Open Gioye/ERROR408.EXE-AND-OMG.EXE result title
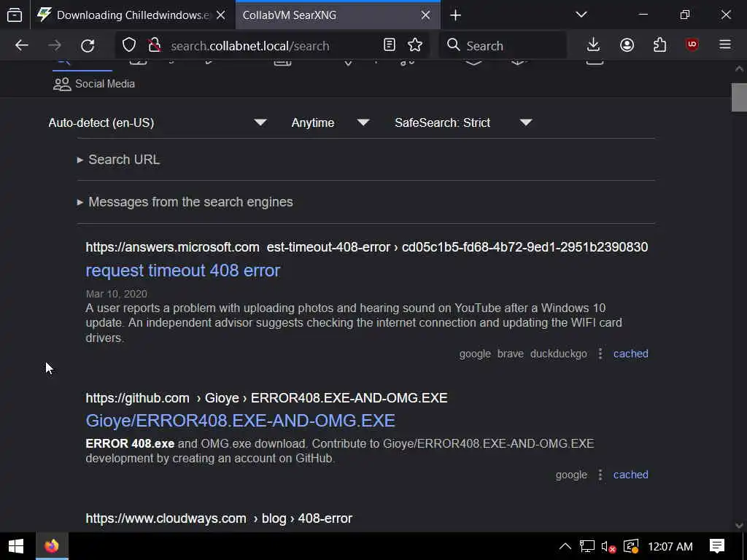Viewport: 747px width, 560px height. coord(241,421)
